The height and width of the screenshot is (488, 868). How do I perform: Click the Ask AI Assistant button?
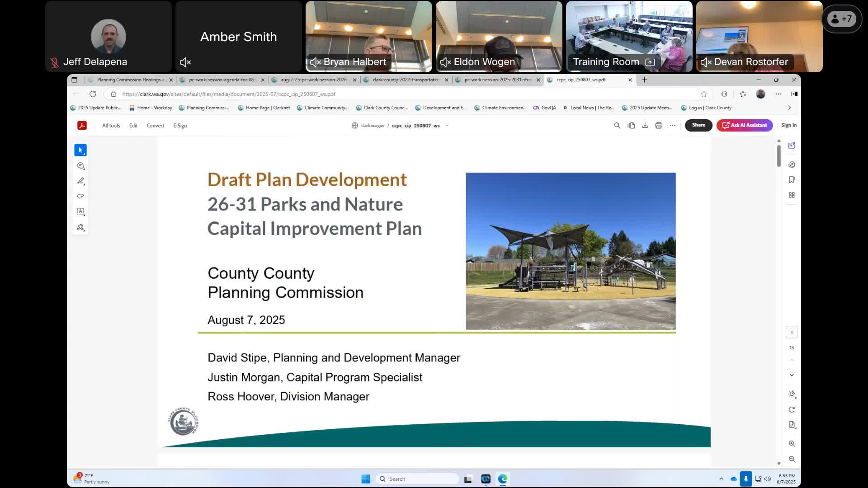[745, 125]
